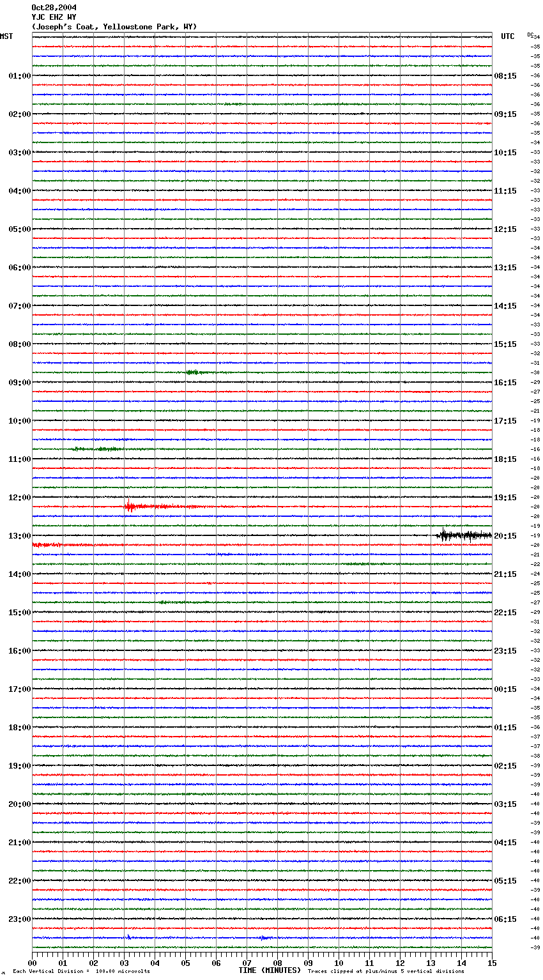Screen dimensions: 543x980
Task: Click the 05:00 MST time label
Action: point(20,229)
